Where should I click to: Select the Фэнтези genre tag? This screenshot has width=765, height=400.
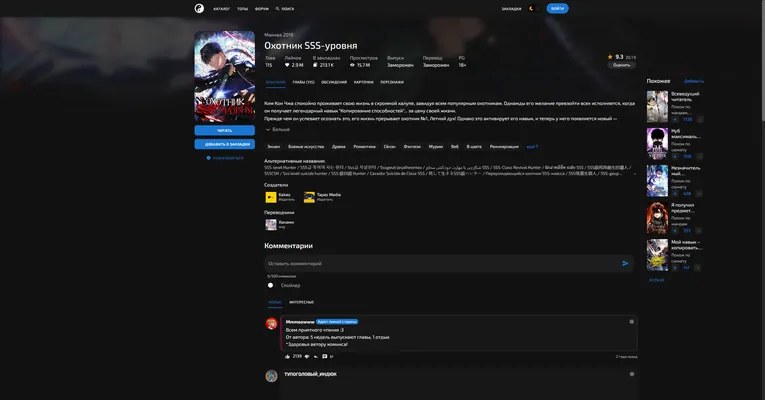point(412,147)
